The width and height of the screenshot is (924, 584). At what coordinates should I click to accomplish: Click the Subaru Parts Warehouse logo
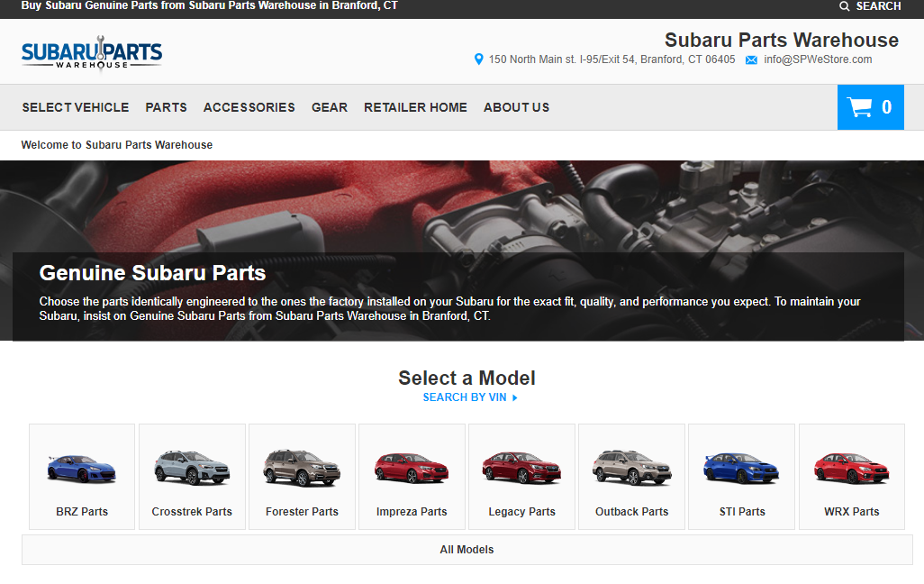91,51
